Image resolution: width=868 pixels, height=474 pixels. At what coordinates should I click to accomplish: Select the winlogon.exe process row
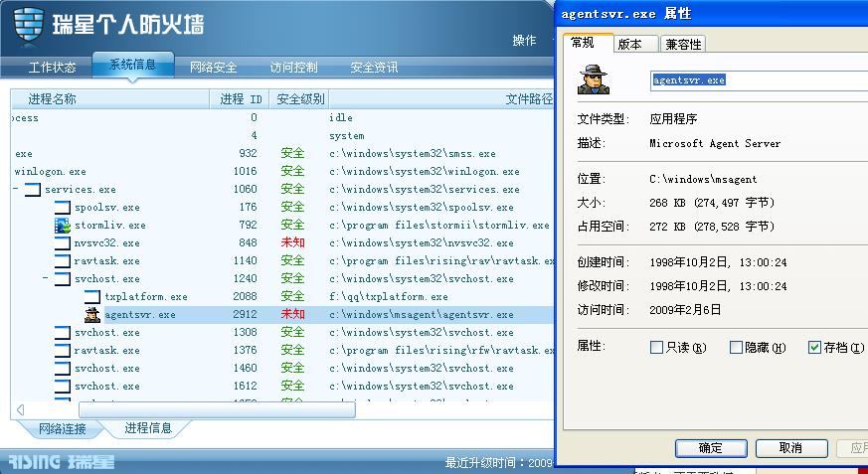[x=282, y=172]
